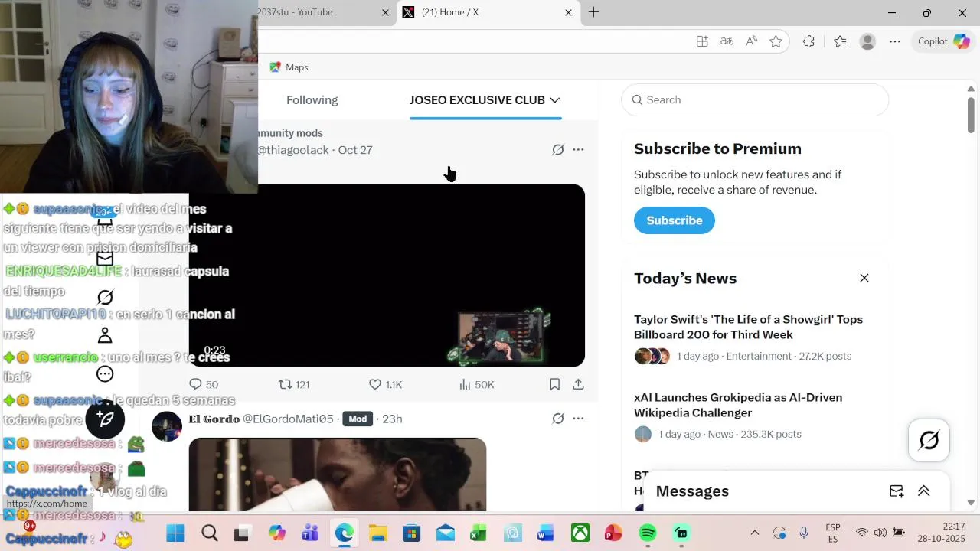Open Spotify from the taskbar
The width and height of the screenshot is (980, 551).
(648, 533)
